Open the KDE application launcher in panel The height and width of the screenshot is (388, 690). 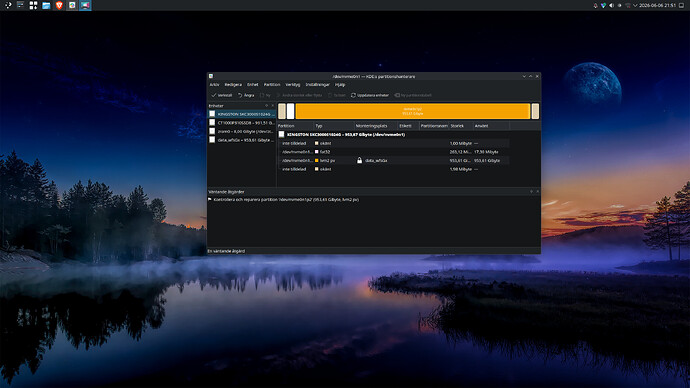7,5
